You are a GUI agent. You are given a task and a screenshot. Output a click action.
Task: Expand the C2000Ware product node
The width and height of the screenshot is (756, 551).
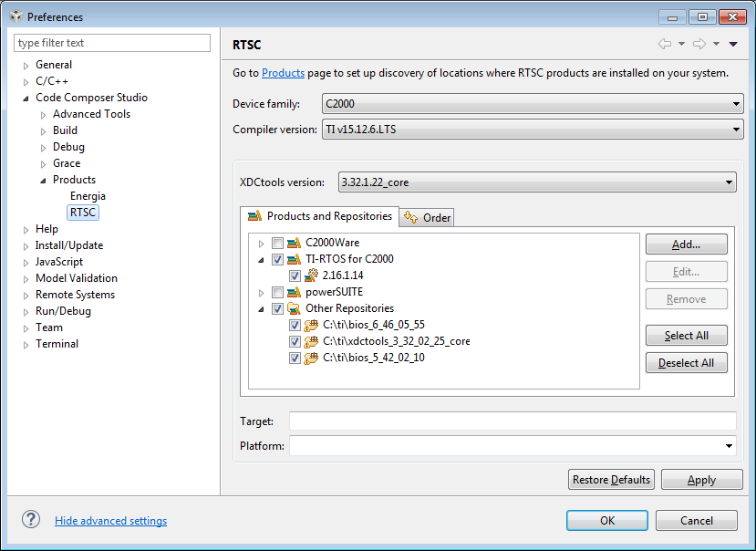click(261, 244)
